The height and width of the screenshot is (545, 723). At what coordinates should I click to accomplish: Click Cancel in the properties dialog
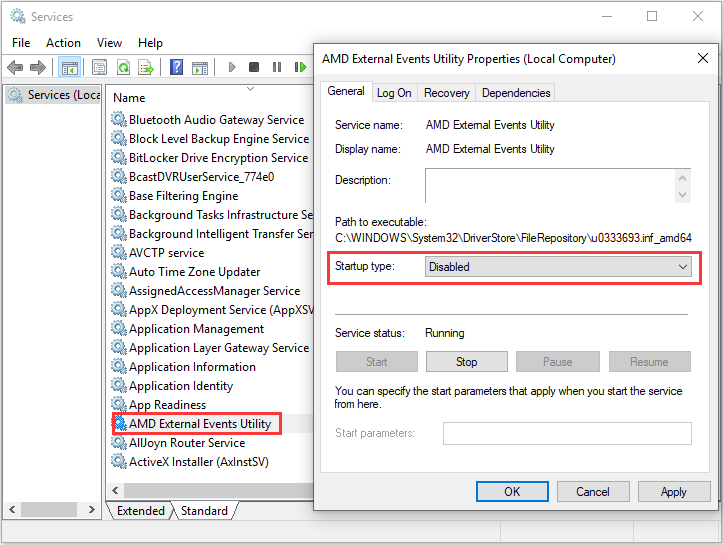tap(593, 492)
